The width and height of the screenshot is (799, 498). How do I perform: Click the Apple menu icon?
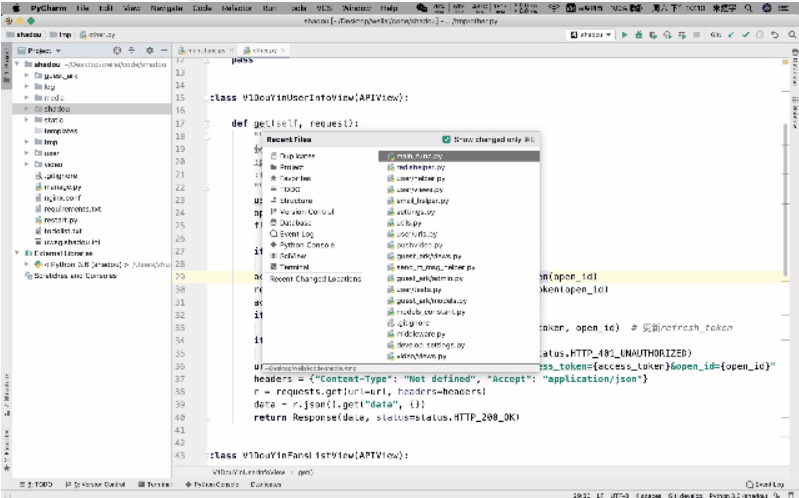16,8
